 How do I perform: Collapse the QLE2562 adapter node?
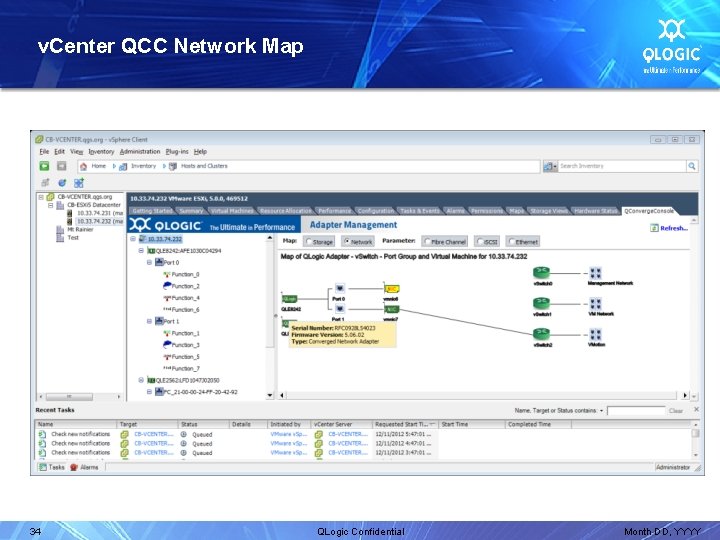[x=141, y=380]
